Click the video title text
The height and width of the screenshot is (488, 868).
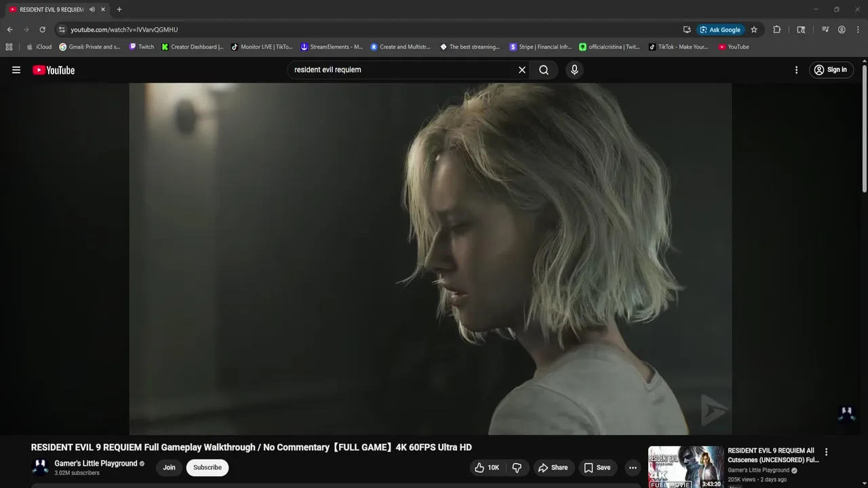click(x=251, y=447)
